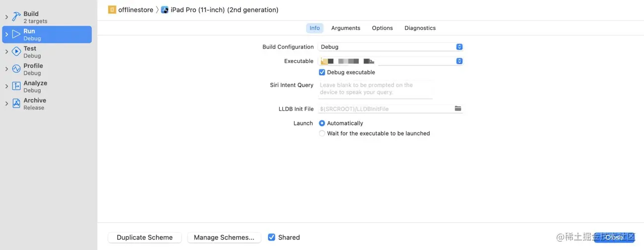The width and height of the screenshot is (644, 250).
Task: Click the offlinestore scheme icon
Action: (x=112, y=10)
